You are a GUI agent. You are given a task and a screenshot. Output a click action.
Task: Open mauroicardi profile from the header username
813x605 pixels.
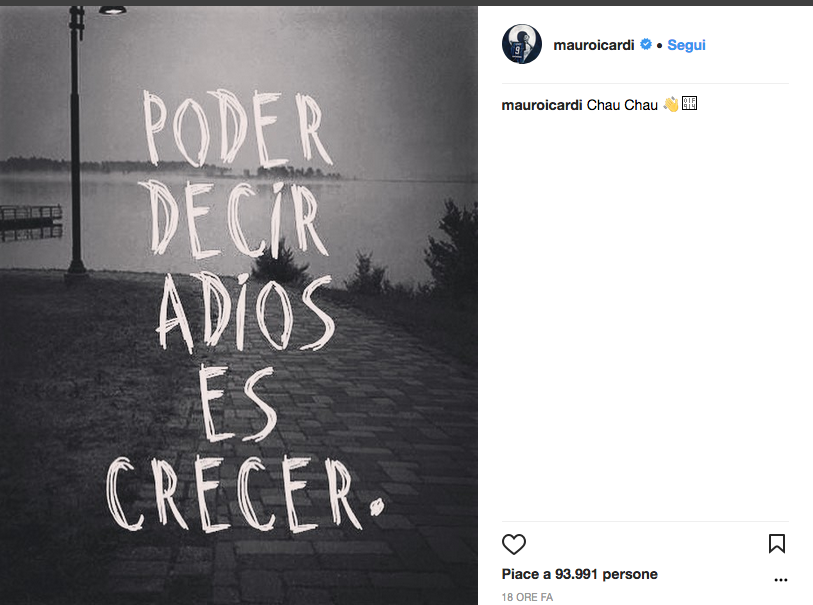(594, 45)
